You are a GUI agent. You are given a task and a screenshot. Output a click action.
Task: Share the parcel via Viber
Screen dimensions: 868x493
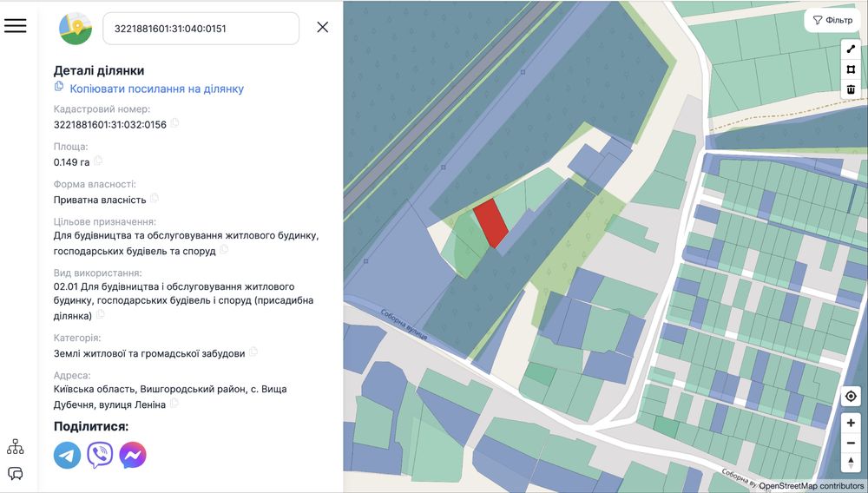[100, 455]
